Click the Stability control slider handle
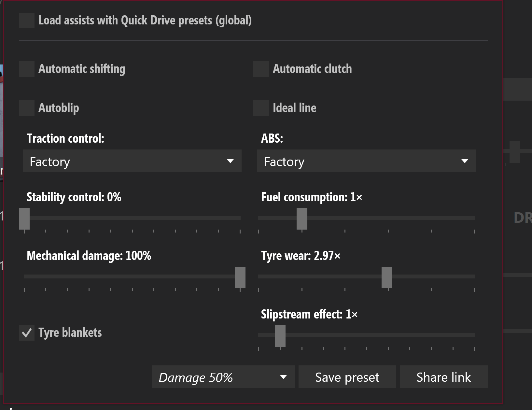This screenshot has width=532, height=410. (x=24, y=219)
